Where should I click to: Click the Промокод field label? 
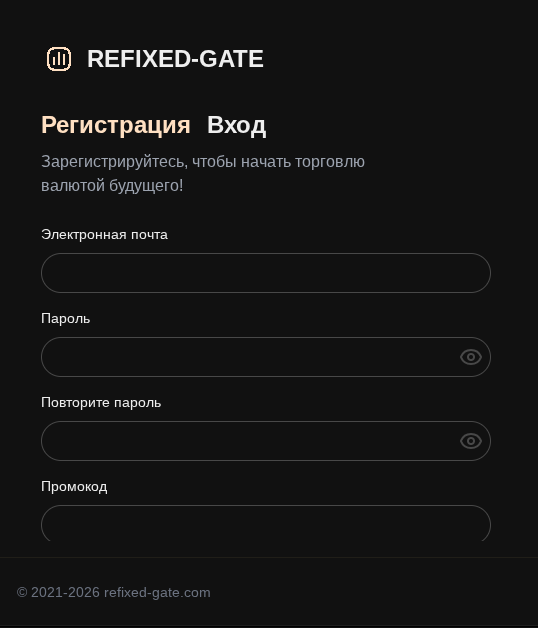(74, 487)
